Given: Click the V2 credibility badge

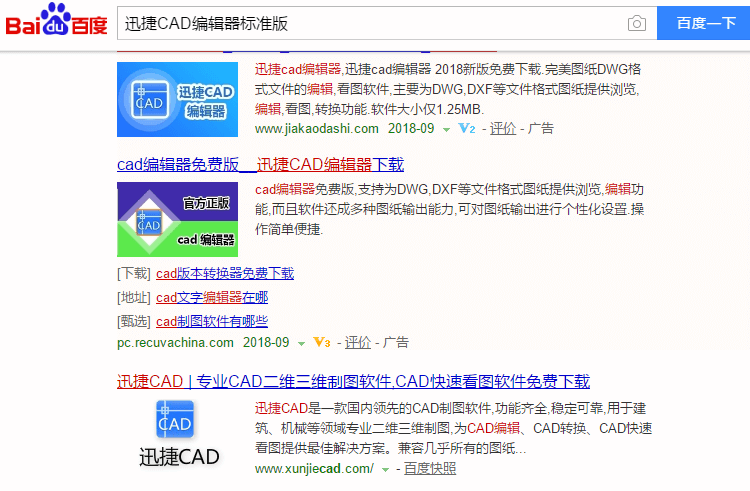Looking at the screenshot, I should click(467, 129).
